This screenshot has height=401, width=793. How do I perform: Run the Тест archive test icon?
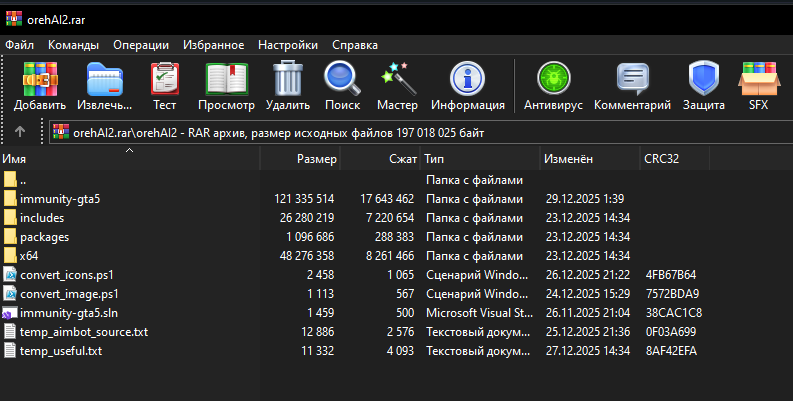click(164, 78)
